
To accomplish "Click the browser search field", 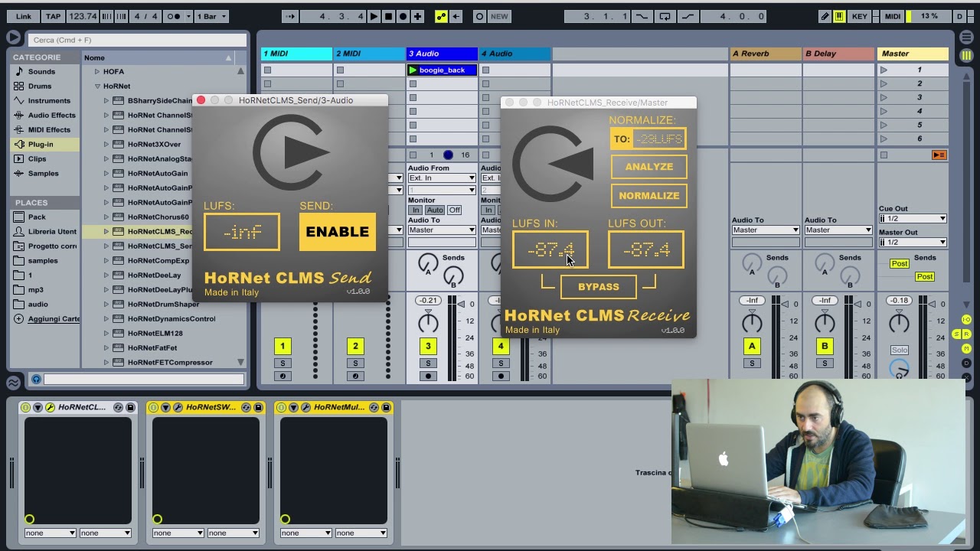I will pos(138,39).
